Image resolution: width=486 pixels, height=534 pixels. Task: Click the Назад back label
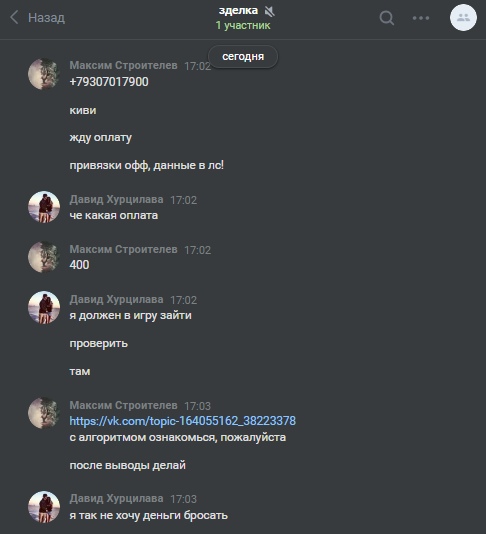coord(46,18)
